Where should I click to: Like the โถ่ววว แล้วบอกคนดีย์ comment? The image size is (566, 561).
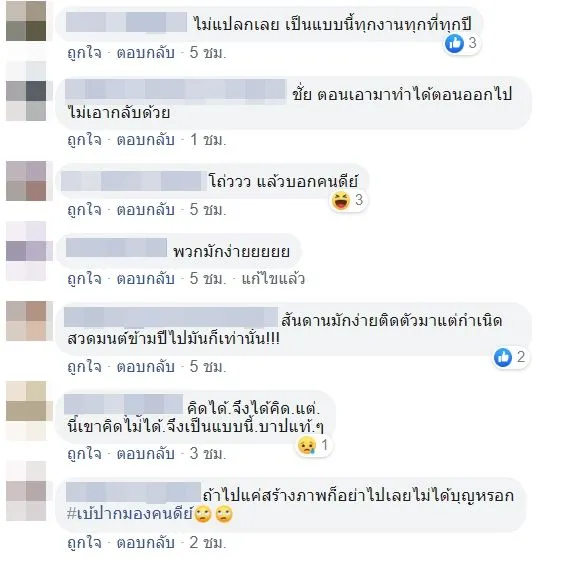tap(84, 210)
